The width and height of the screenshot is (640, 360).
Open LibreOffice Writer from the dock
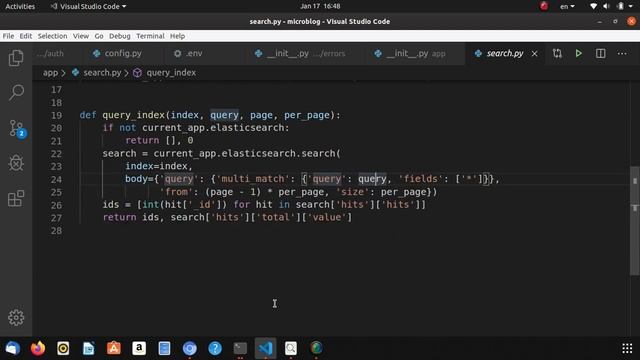click(x=89, y=348)
